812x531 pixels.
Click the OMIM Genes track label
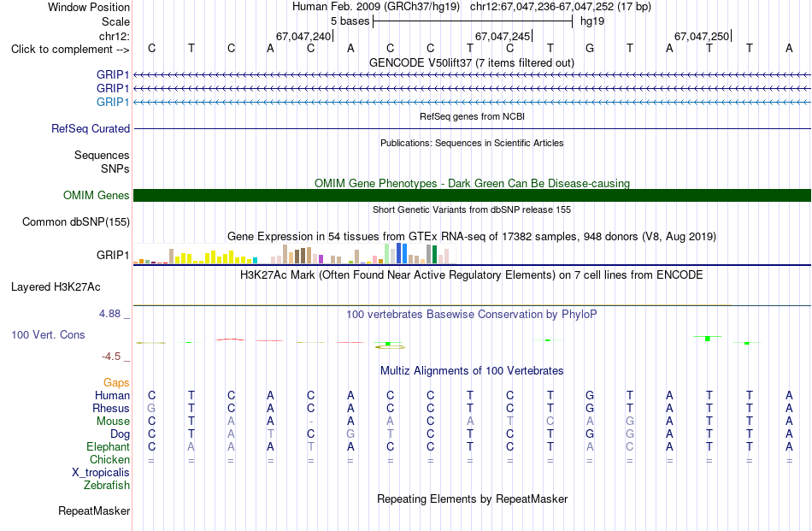(x=96, y=195)
